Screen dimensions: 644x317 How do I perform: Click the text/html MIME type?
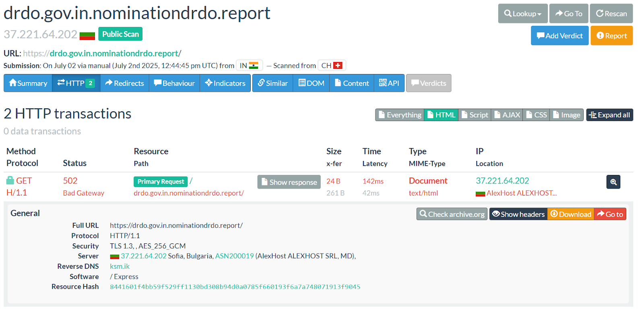tap(423, 193)
